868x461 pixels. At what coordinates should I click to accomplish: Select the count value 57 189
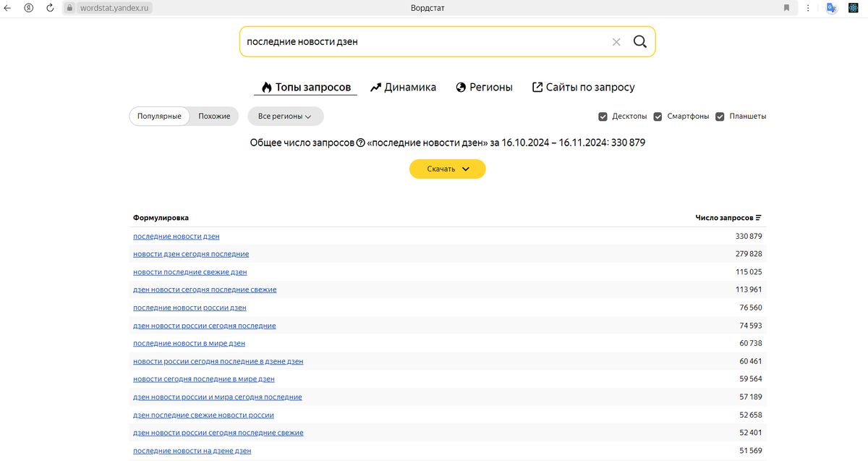click(751, 397)
